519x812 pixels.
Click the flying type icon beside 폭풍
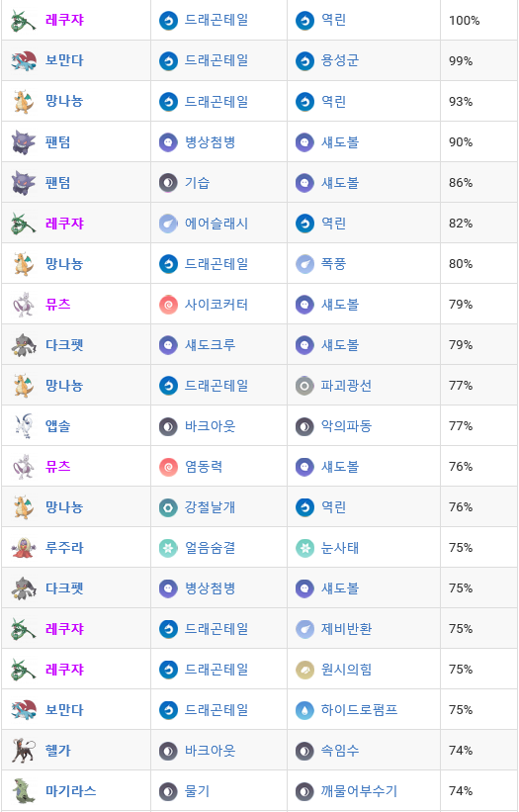[304, 264]
